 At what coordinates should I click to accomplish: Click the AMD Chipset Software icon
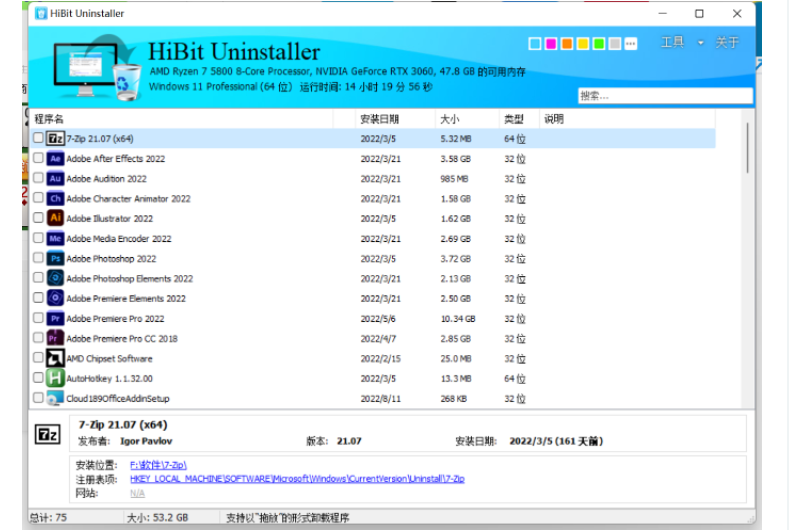pyautogui.click(x=55, y=358)
